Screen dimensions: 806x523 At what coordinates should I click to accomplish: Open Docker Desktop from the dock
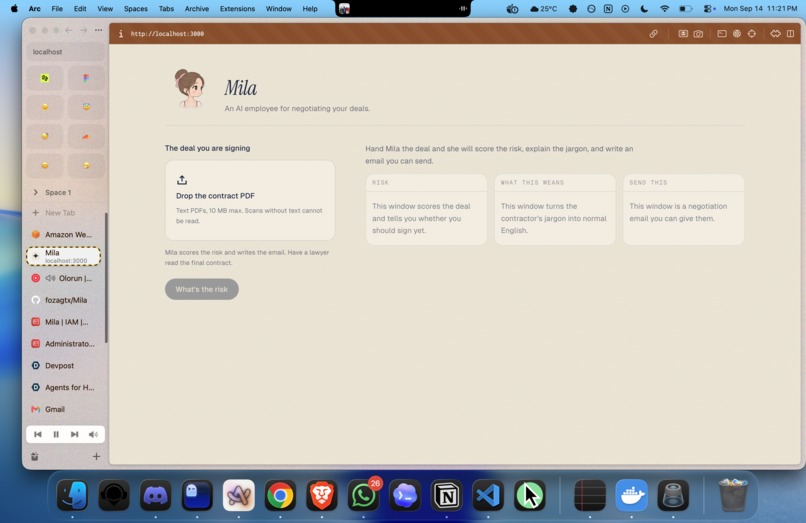point(631,496)
